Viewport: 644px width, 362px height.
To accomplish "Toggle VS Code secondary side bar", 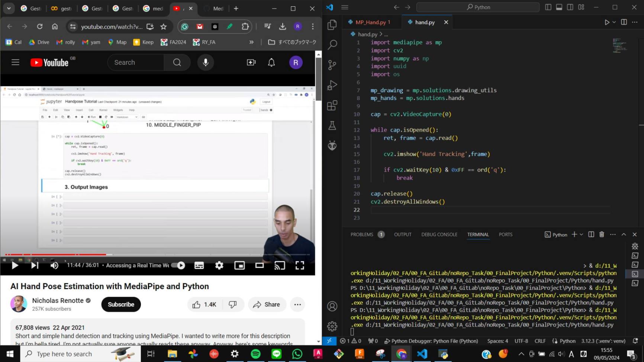I will (570, 7).
